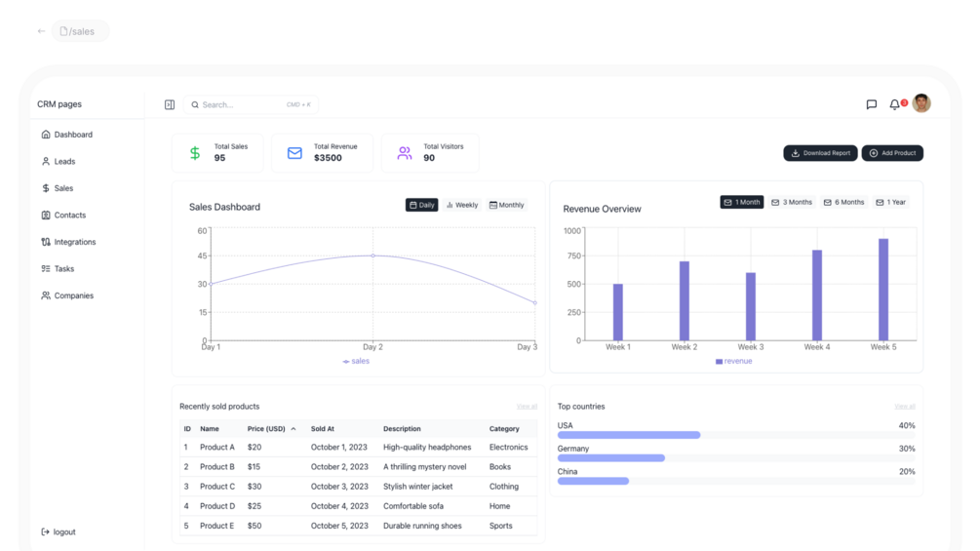Click the USA progress bar
Image resolution: width=980 pixels, height=551 pixels.
tap(736, 435)
